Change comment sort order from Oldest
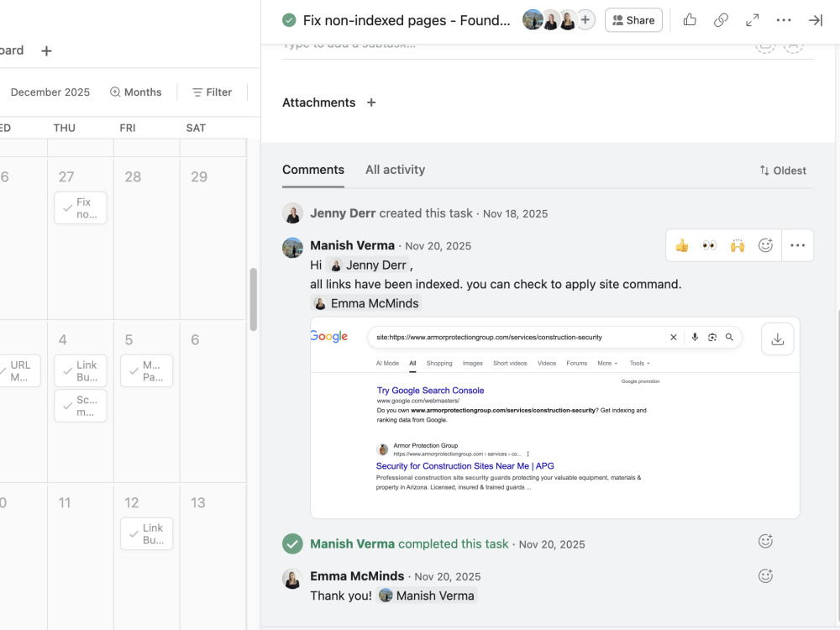Viewport: 840px width, 630px height. pyautogui.click(x=783, y=171)
